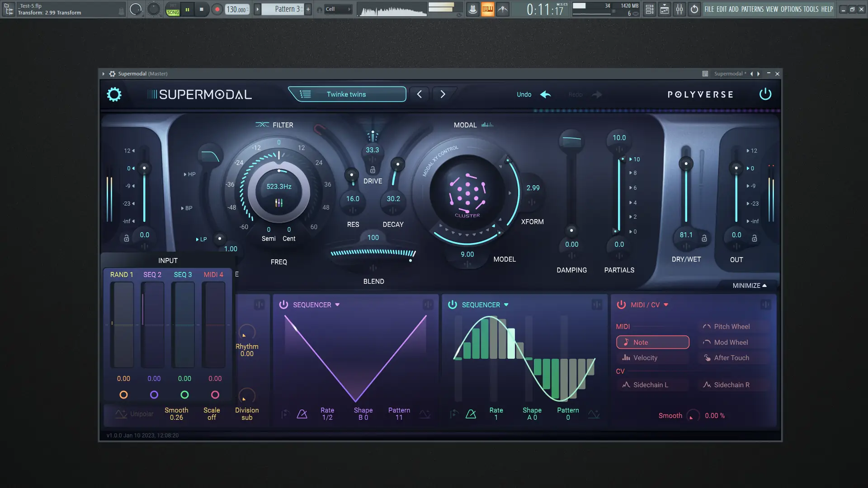The width and height of the screenshot is (868, 488).
Task: Expand the green Sequencer type dropdown
Action: (506, 305)
